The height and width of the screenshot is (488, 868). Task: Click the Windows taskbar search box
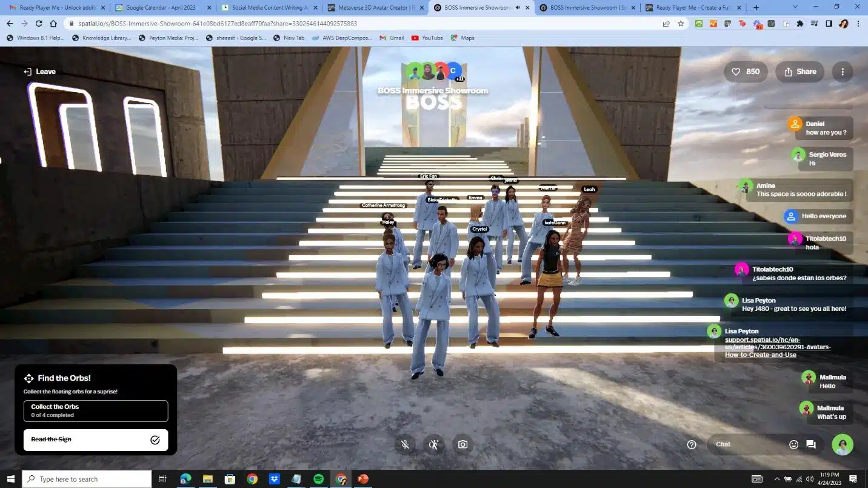[x=87, y=479]
